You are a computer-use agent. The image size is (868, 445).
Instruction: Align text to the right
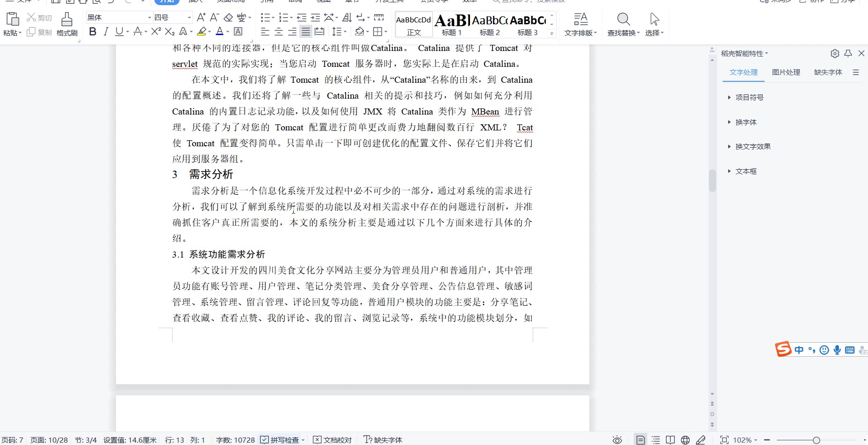pyautogui.click(x=292, y=32)
